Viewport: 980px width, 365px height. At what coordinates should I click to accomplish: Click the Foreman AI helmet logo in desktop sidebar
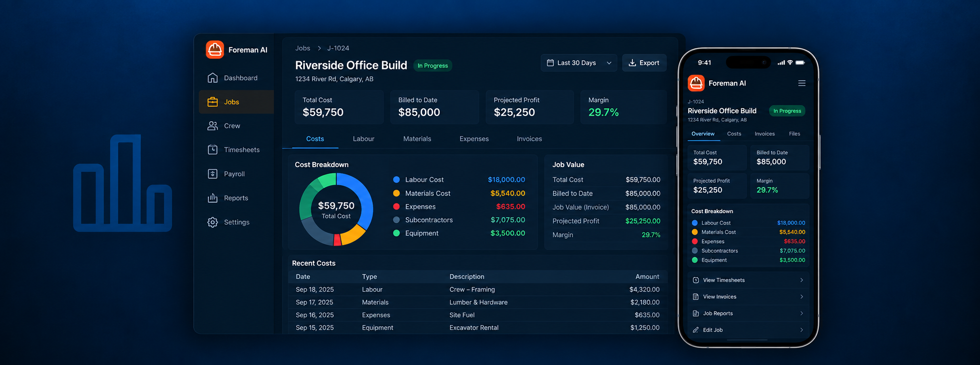point(215,50)
